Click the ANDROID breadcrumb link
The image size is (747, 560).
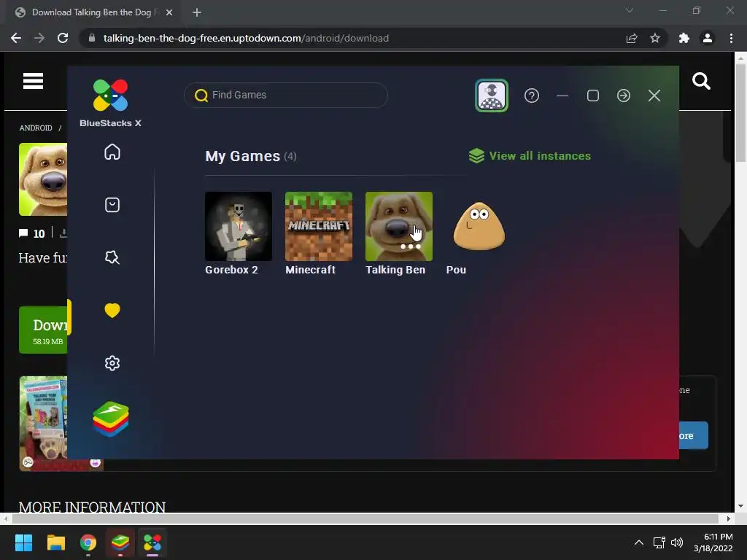36,128
